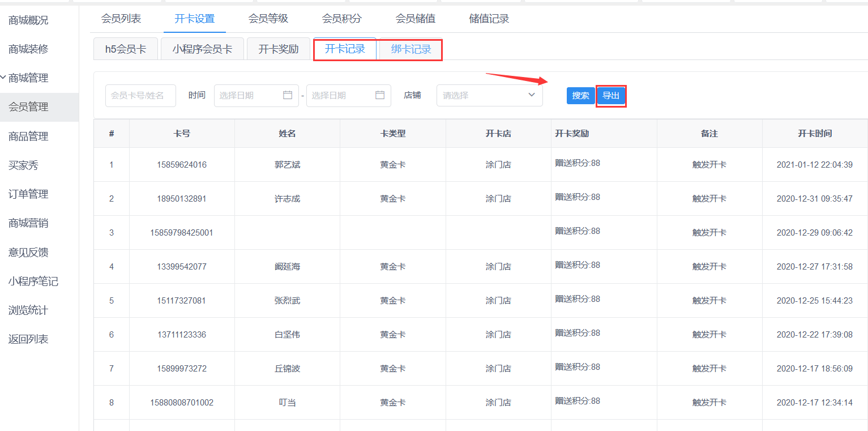868x431 pixels.
Task: Expand the 店铺 select dropdown
Action: click(490, 95)
